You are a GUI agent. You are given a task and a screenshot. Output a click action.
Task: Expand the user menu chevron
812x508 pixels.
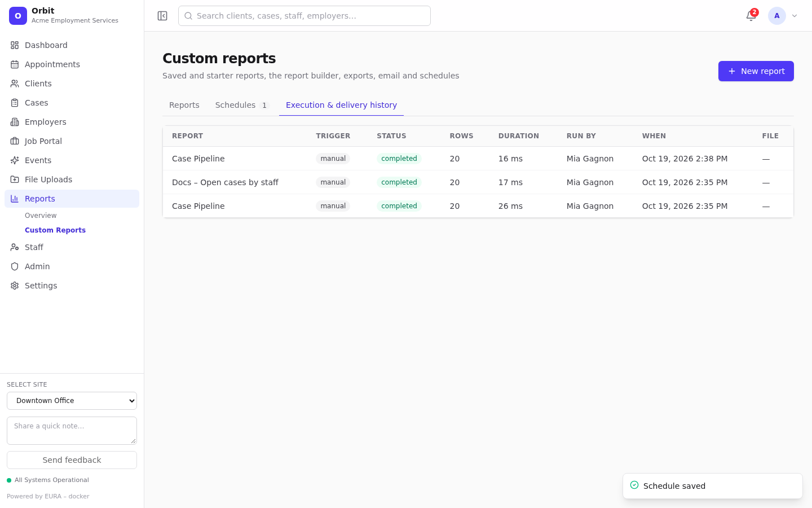tap(795, 16)
